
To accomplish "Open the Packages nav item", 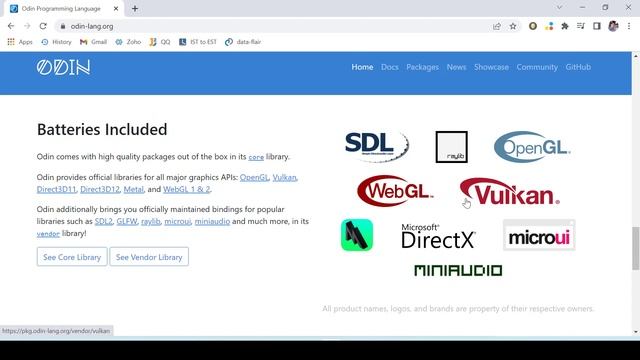I will [x=422, y=67].
